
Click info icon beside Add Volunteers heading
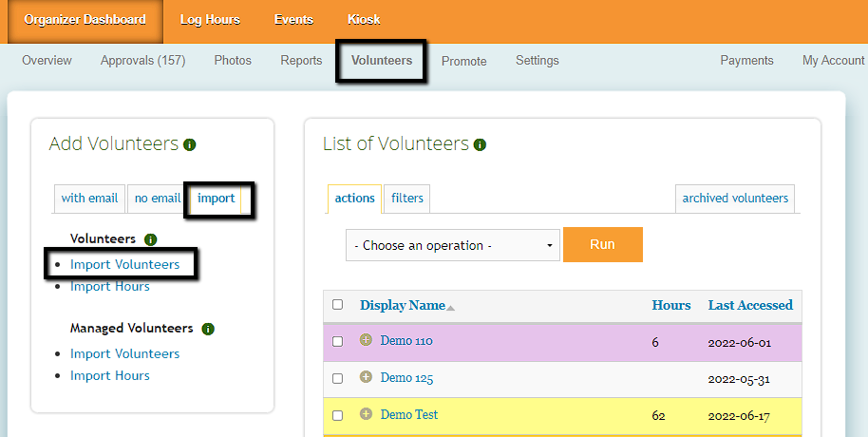[189, 145]
